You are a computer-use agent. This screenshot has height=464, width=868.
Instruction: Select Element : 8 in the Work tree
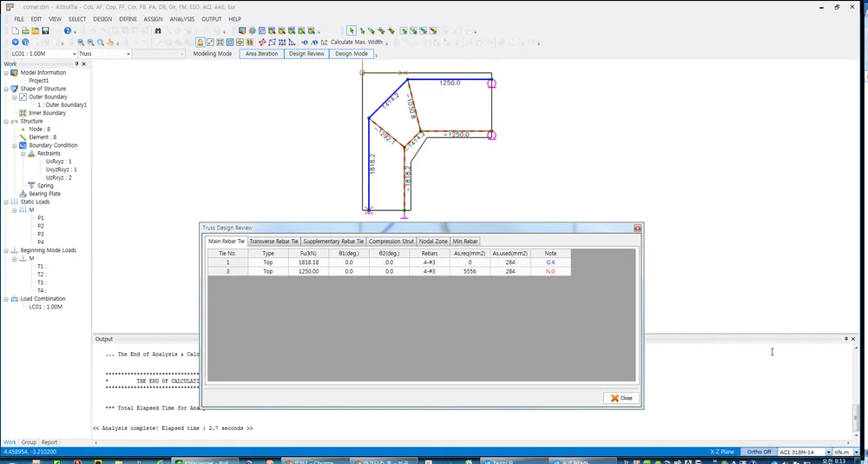(43, 137)
